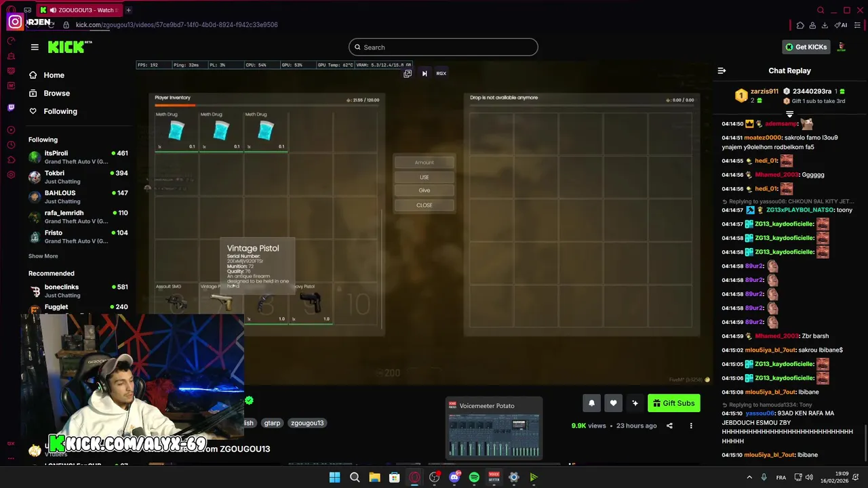
Task: Click chat user ZG13xPLAYBOI_NATSO
Action: (x=800, y=210)
